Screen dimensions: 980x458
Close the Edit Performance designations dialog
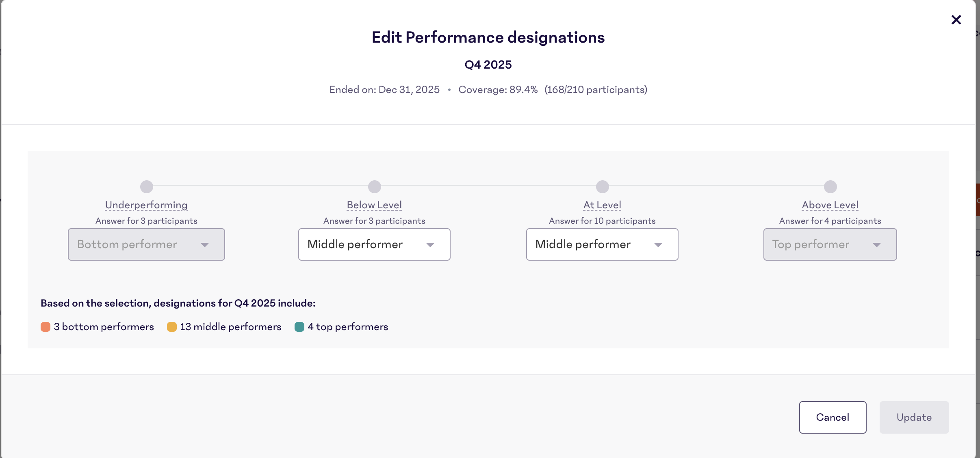coord(956,19)
